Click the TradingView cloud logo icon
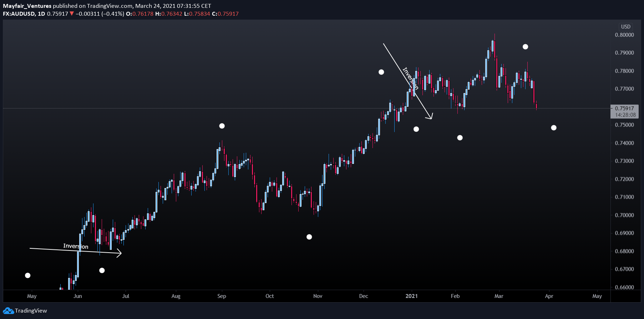 [x=9, y=311]
